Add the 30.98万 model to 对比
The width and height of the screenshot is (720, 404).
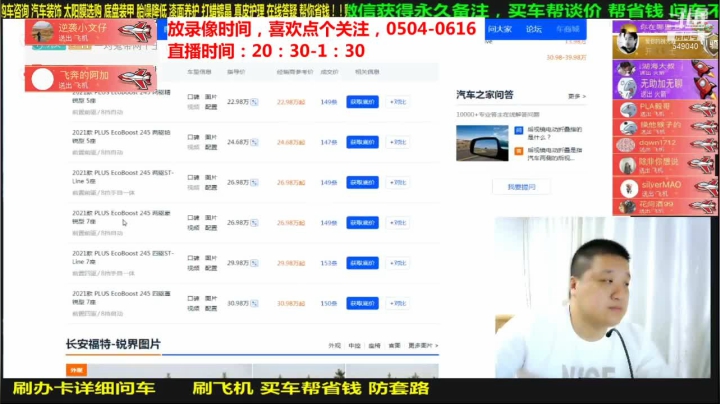[398, 303]
